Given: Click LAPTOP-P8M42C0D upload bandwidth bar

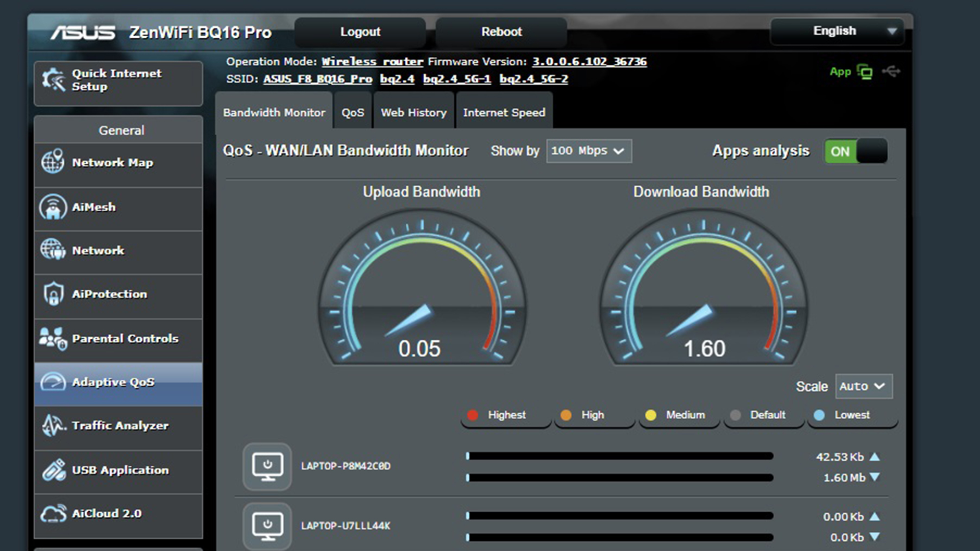Looking at the screenshot, I should (x=619, y=456).
